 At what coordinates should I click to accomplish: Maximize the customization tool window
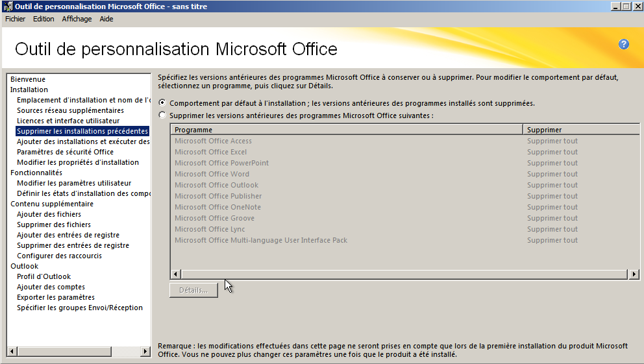click(626, 6)
